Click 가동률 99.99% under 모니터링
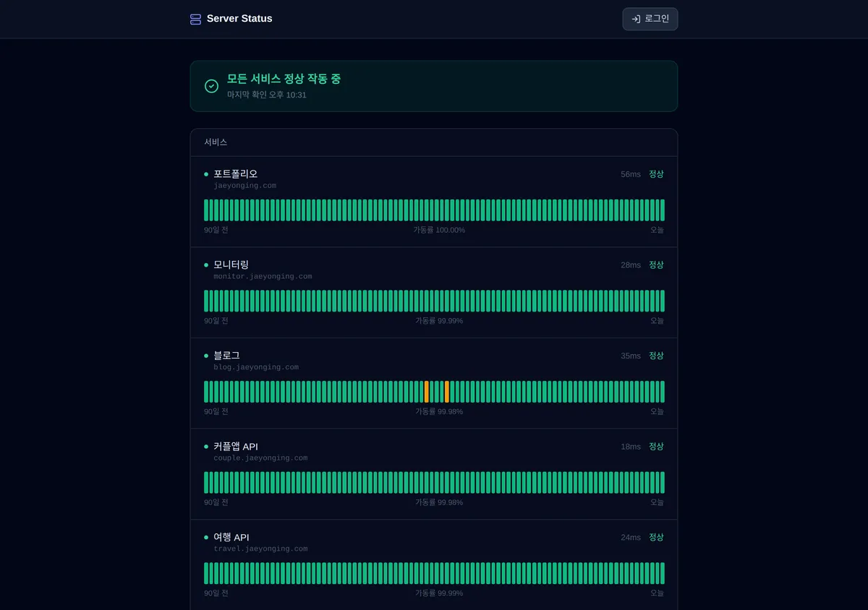Viewport: 868px width, 610px height. pos(439,321)
